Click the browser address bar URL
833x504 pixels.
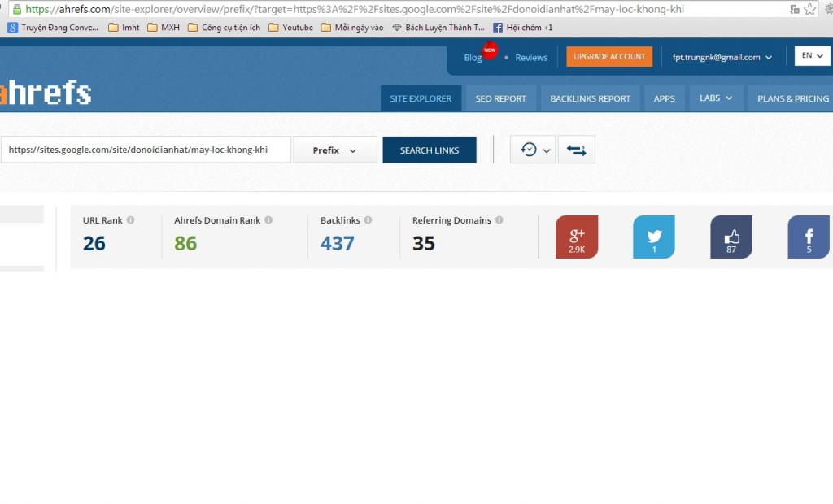(355, 9)
